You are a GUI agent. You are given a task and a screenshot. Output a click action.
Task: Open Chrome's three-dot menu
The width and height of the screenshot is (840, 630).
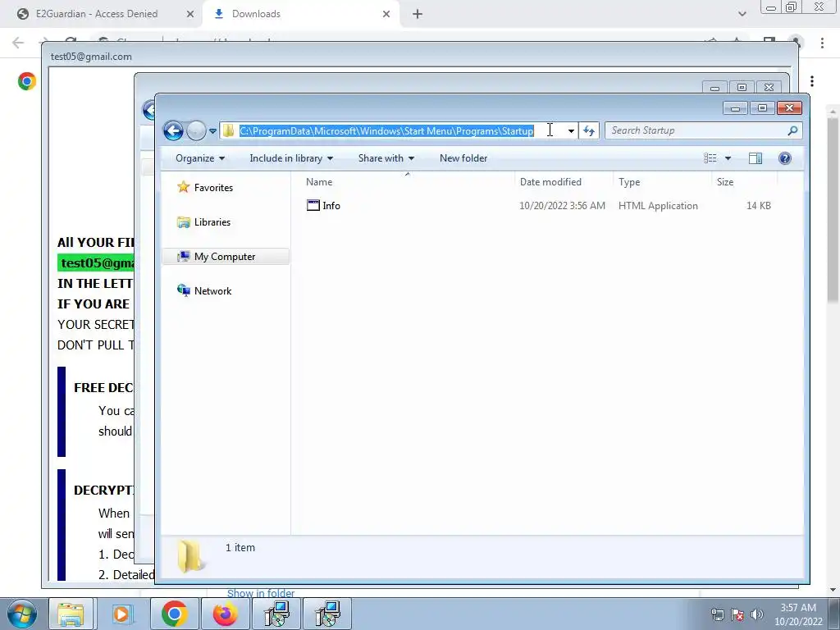822,43
